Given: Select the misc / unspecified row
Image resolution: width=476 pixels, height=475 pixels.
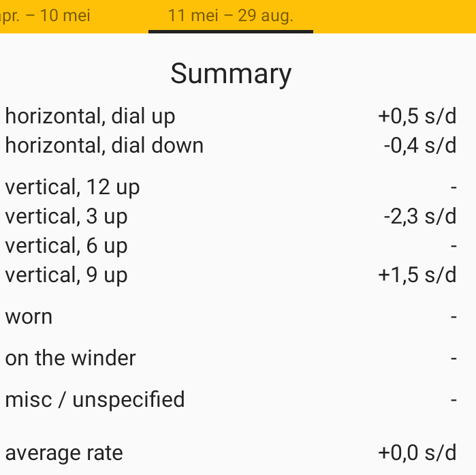Looking at the screenshot, I should pyautogui.click(x=95, y=400).
